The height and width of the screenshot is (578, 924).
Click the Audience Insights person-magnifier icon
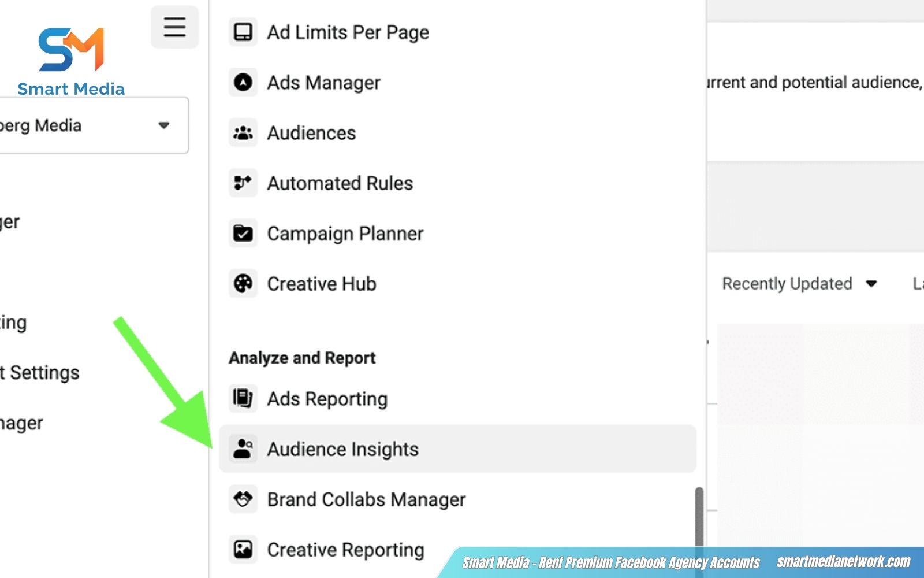(x=243, y=449)
